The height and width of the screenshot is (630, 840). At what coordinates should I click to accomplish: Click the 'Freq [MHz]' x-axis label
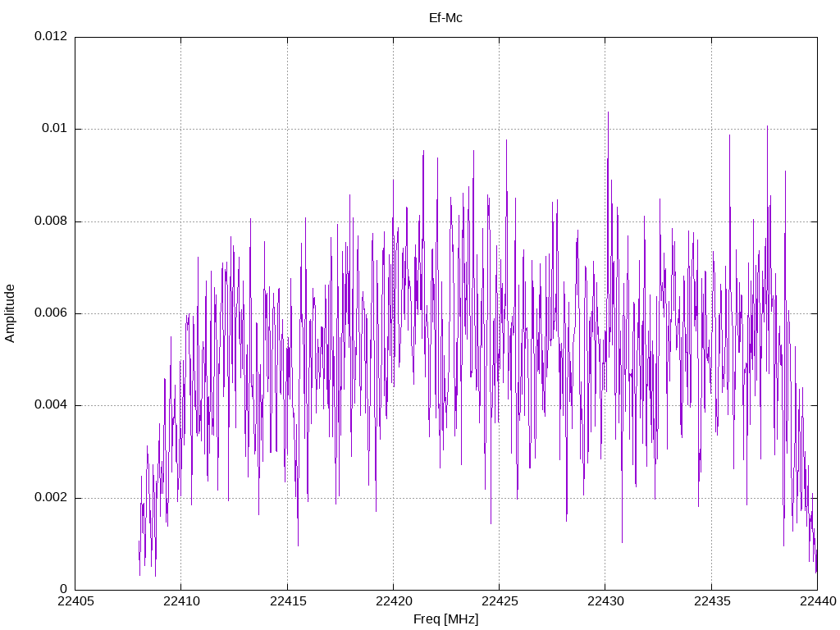click(x=445, y=619)
